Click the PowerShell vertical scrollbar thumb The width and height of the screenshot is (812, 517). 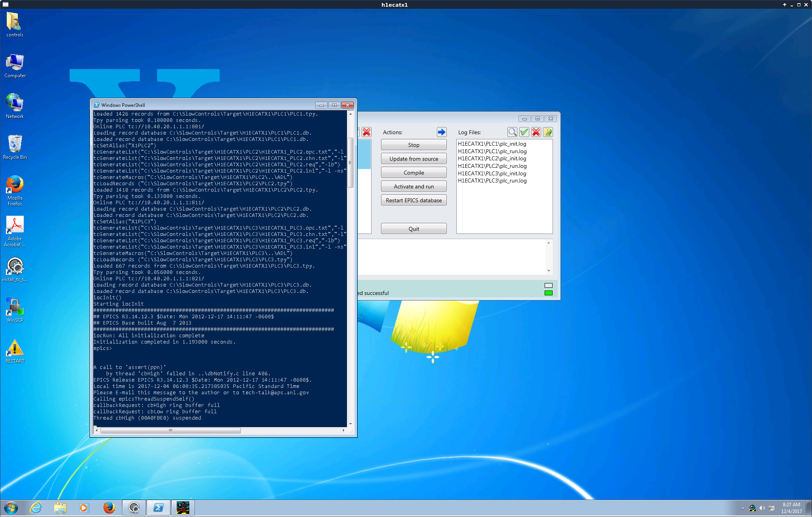tap(350, 163)
